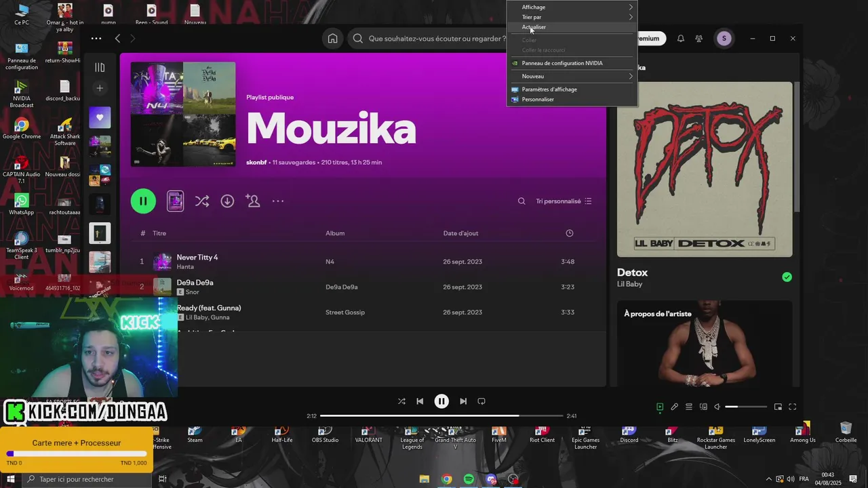This screenshot has height=488, width=868.
Task: Toggle shuffle beside the playlist download icon
Action: (202, 201)
